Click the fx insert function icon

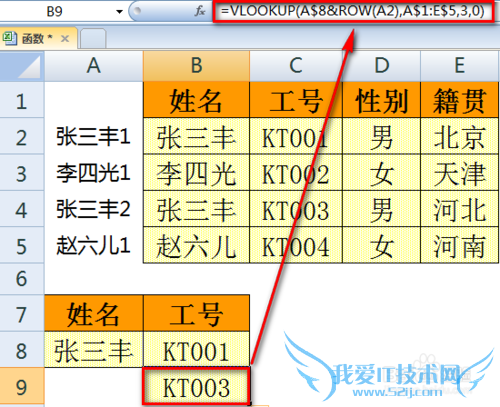(x=200, y=11)
